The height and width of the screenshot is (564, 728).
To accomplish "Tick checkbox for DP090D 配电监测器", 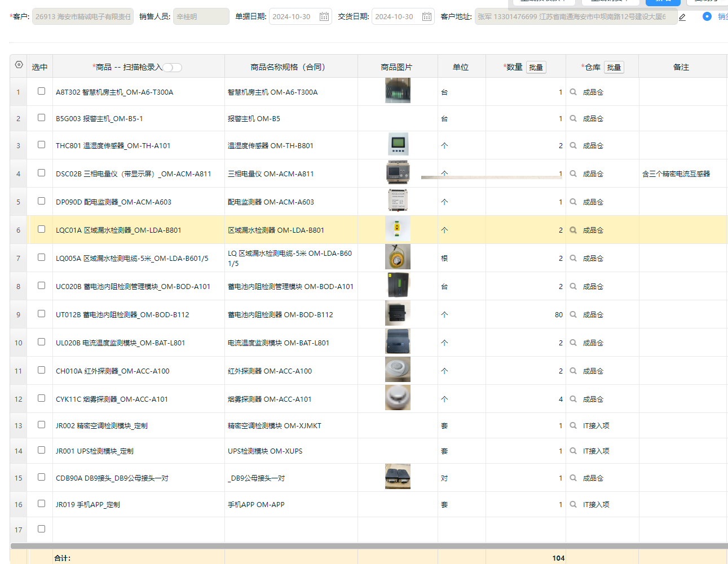I will [41, 201].
